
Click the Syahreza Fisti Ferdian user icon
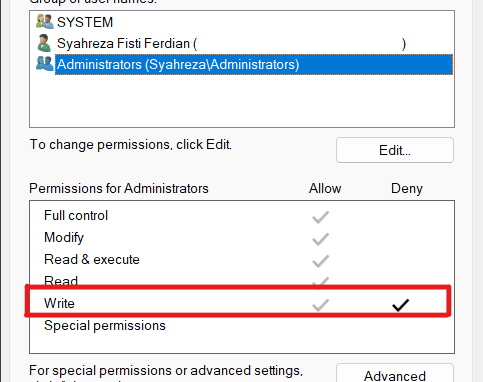(44, 43)
